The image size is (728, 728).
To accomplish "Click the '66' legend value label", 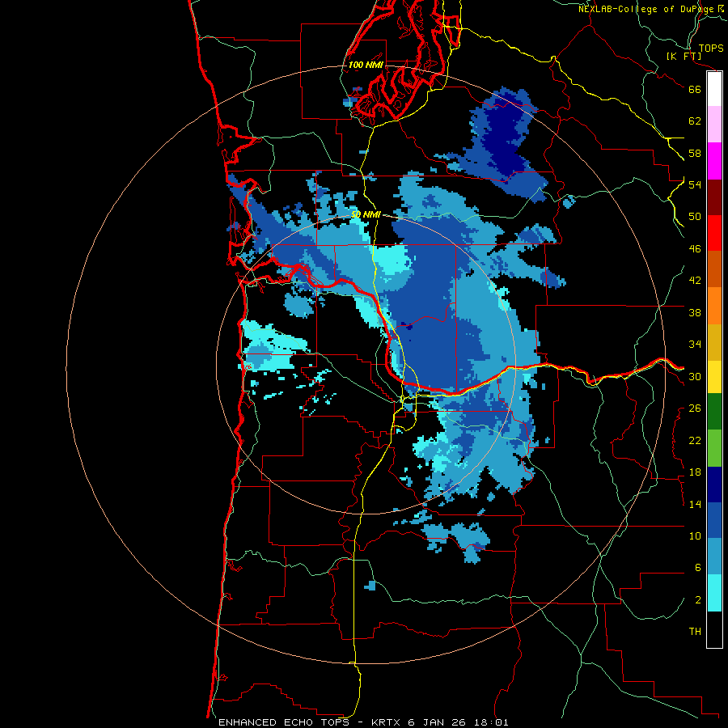I will pyautogui.click(x=695, y=90).
